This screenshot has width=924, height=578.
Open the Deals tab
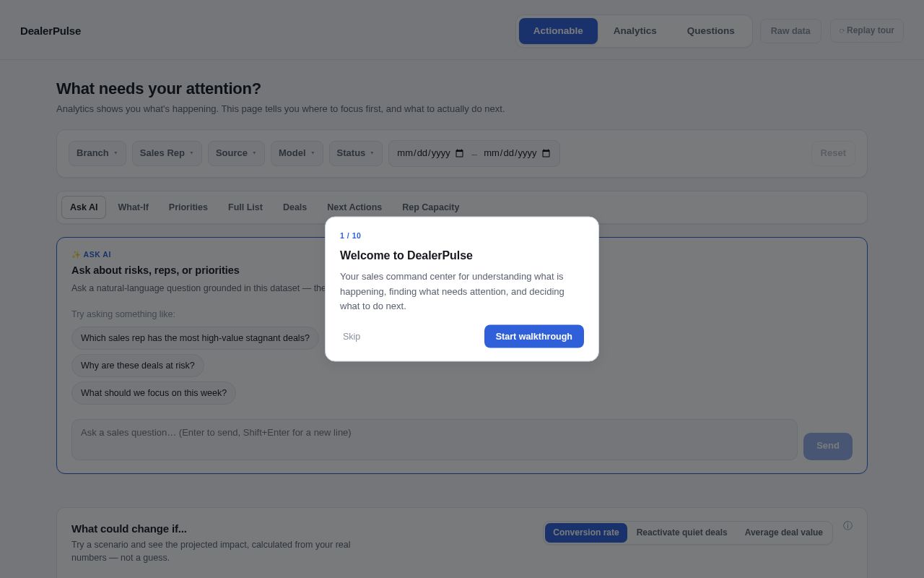click(295, 207)
